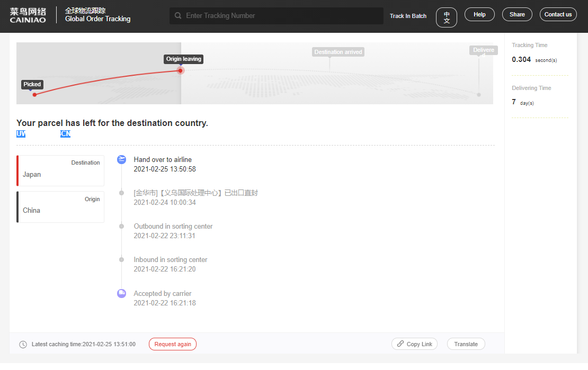The image size is (588, 370).
Task: Click Latest caching time text
Action: coord(84,344)
